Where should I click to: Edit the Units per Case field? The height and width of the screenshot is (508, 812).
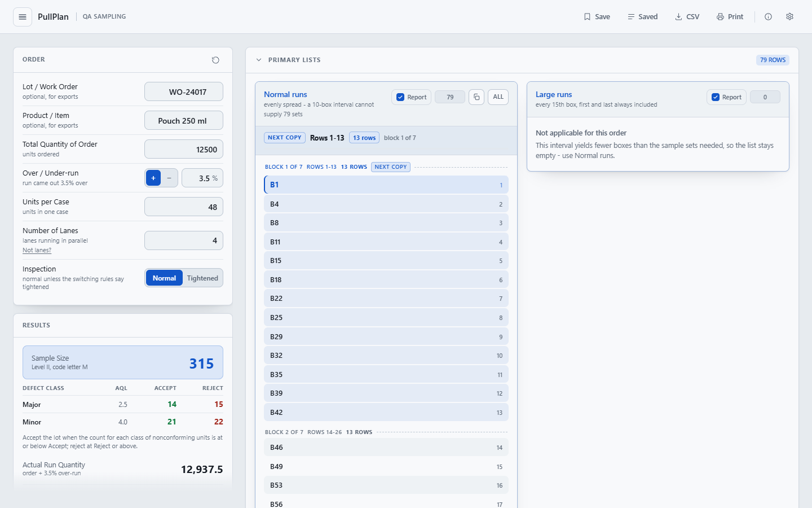point(184,207)
